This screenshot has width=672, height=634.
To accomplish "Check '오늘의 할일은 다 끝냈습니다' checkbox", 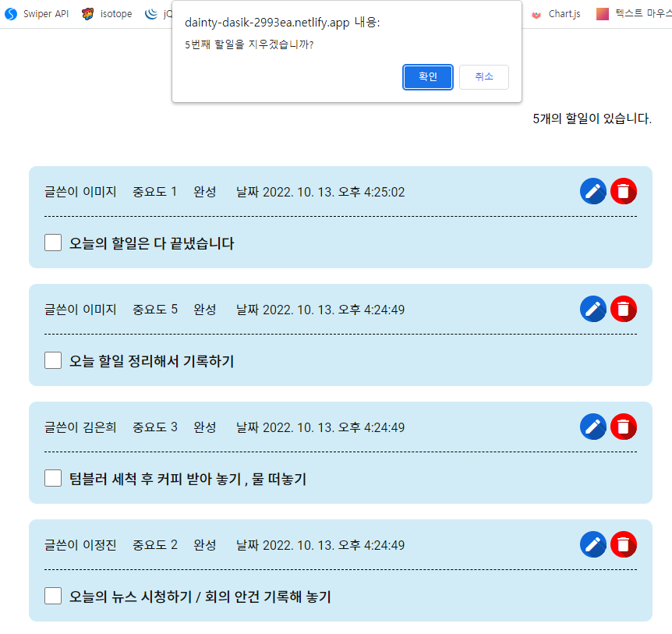I will (x=53, y=243).
